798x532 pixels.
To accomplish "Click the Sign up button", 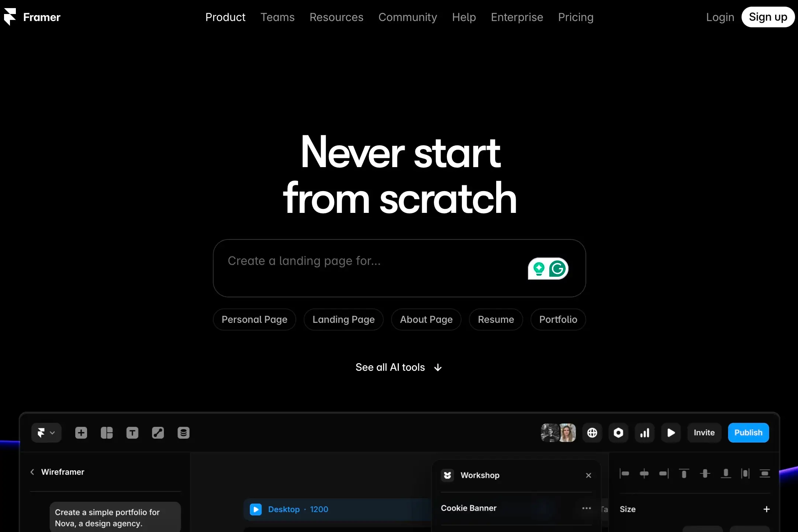I will point(768,17).
